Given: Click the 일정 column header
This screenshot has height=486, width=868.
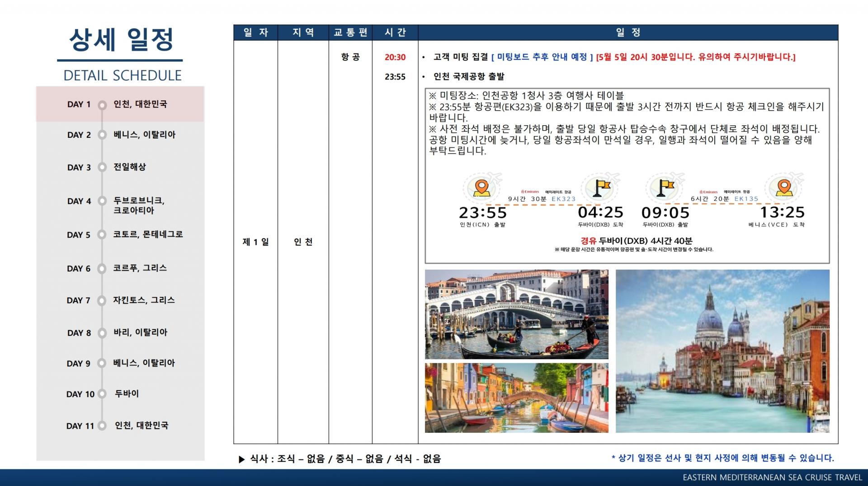Looking at the screenshot, I should (x=628, y=33).
